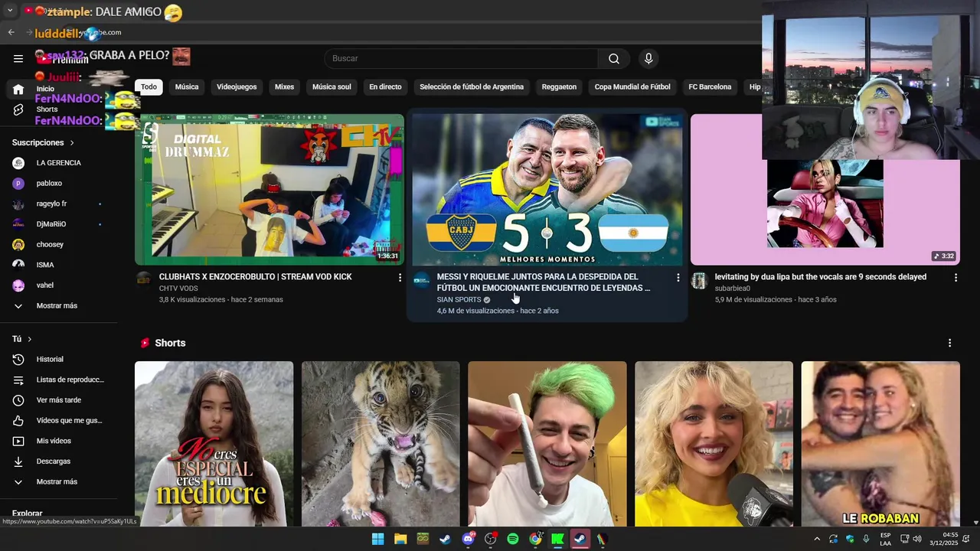Select the En directo filter chip
The height and width of the screenshot is (551, 980).
[x=385, y=87]
